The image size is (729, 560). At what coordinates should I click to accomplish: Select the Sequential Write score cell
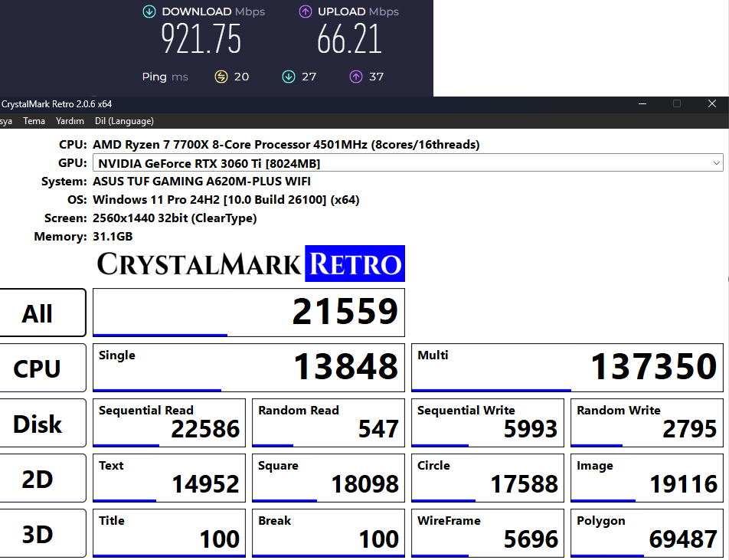[488, 423]
